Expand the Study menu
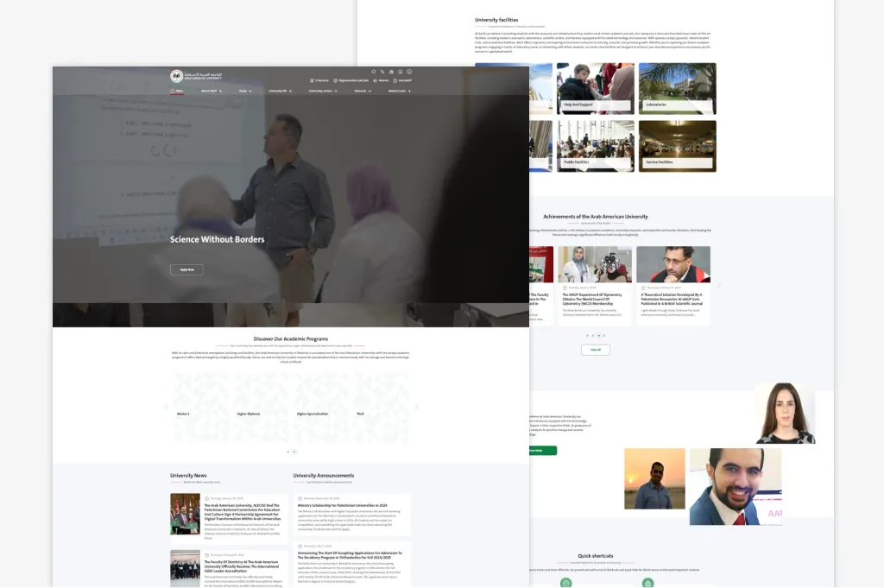 [244, 90]
